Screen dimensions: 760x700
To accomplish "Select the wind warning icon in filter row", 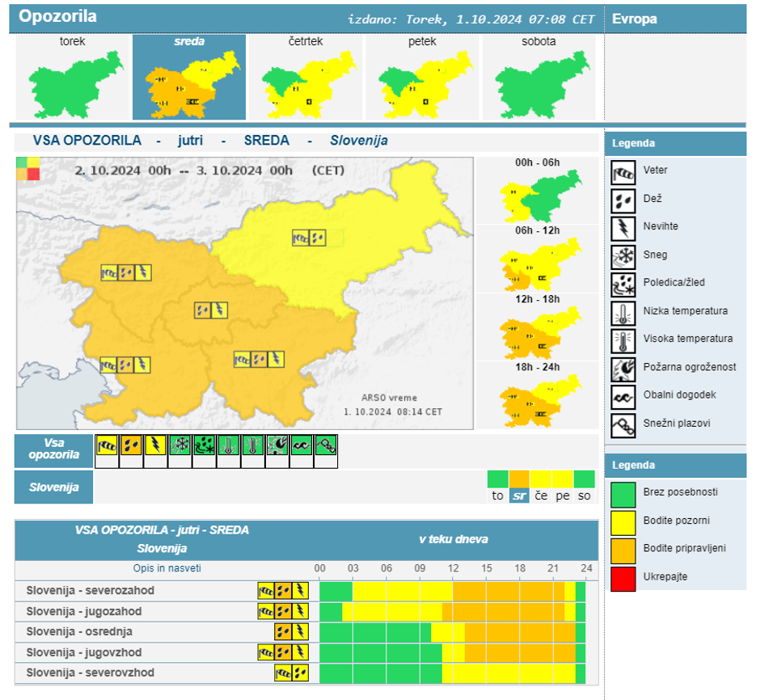I will pyautogui.click(x=108, y=446).
